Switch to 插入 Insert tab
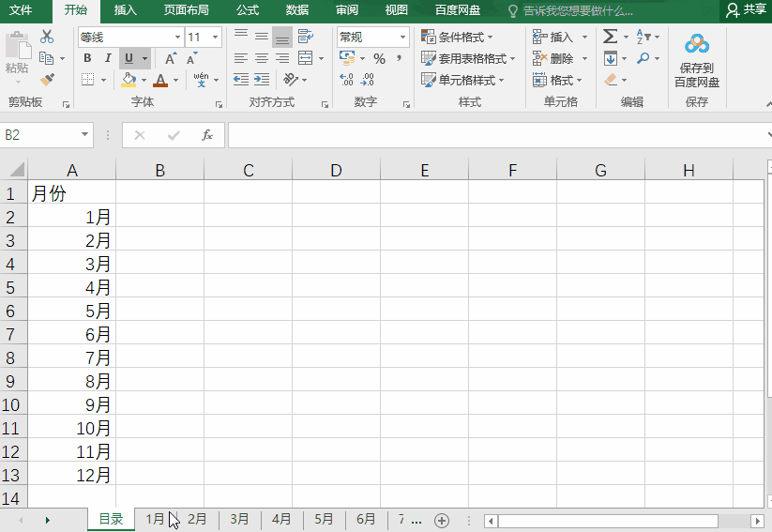This screenshot has height=532, width=772. (x=126, y=10)
